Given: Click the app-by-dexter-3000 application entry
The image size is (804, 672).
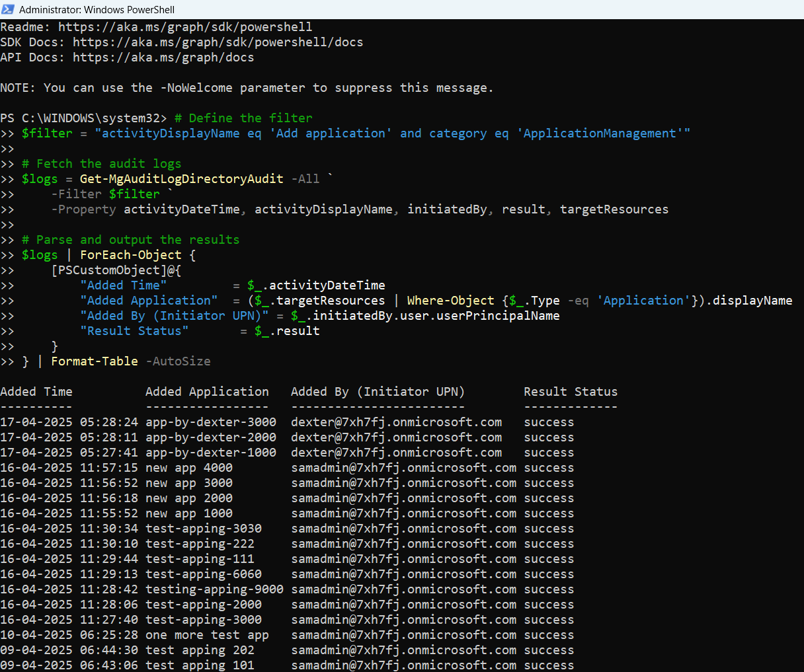Looking at the screenshot, I should coord(211,422).
